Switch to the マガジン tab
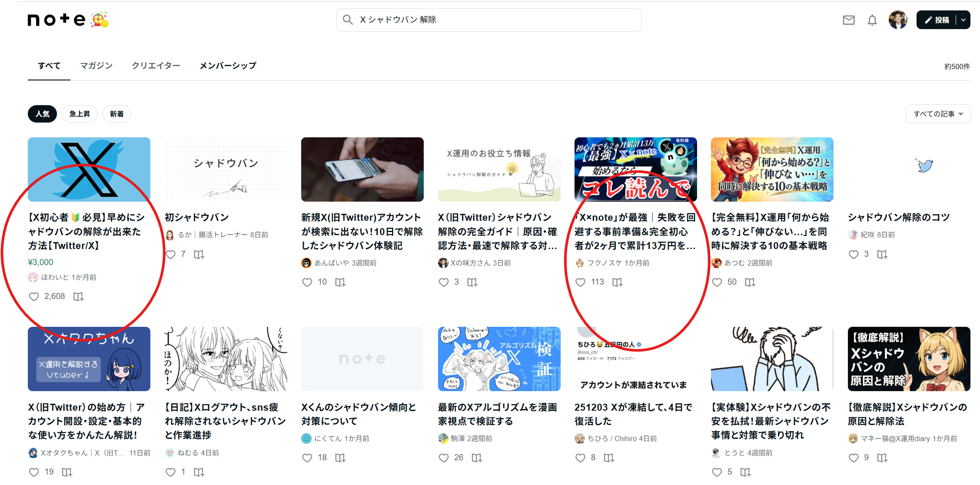 pyautogui.click(x=96, y=66)
